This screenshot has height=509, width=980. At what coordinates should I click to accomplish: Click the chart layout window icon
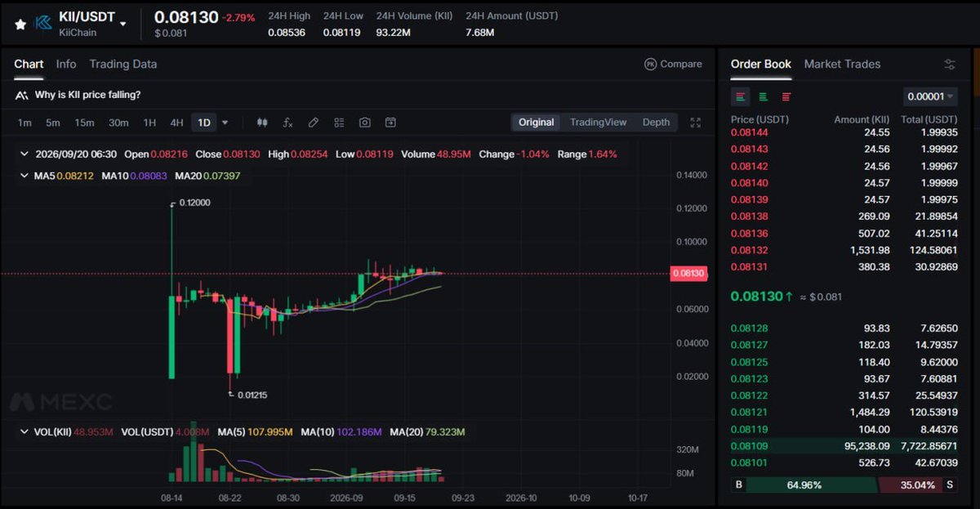(390, 123)
